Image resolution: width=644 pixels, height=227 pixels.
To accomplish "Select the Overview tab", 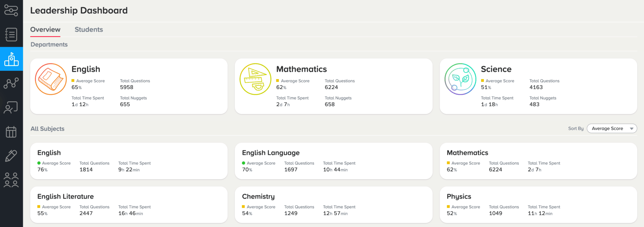I will [x=45, y=30].
